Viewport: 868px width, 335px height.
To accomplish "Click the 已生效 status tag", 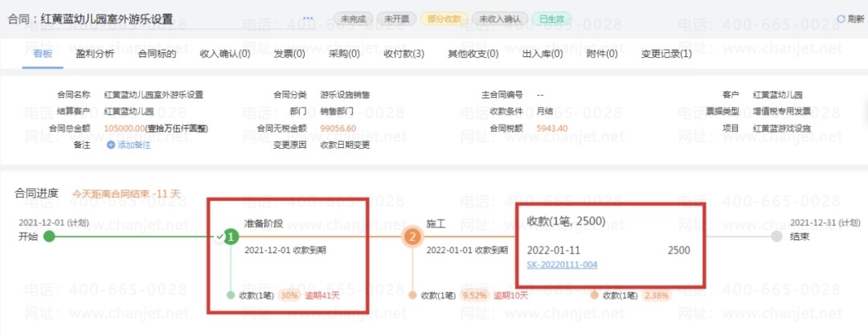I will [x=552, y=18].
